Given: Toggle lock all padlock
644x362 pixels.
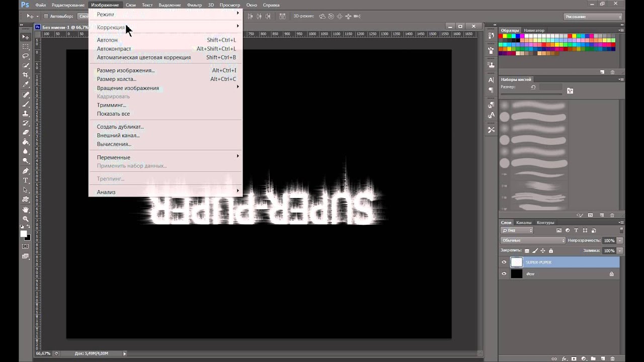Looking at the screenshot, I should point(551,250).
